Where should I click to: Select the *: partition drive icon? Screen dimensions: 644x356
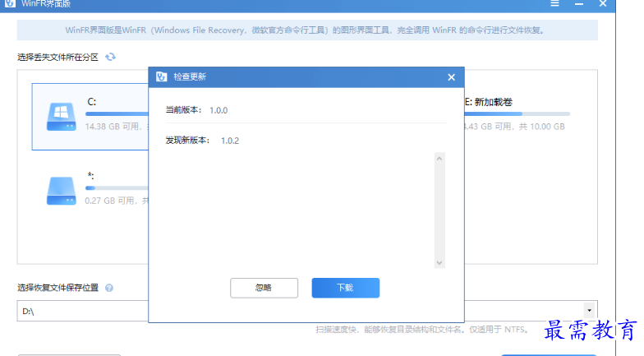click(61, 191)
